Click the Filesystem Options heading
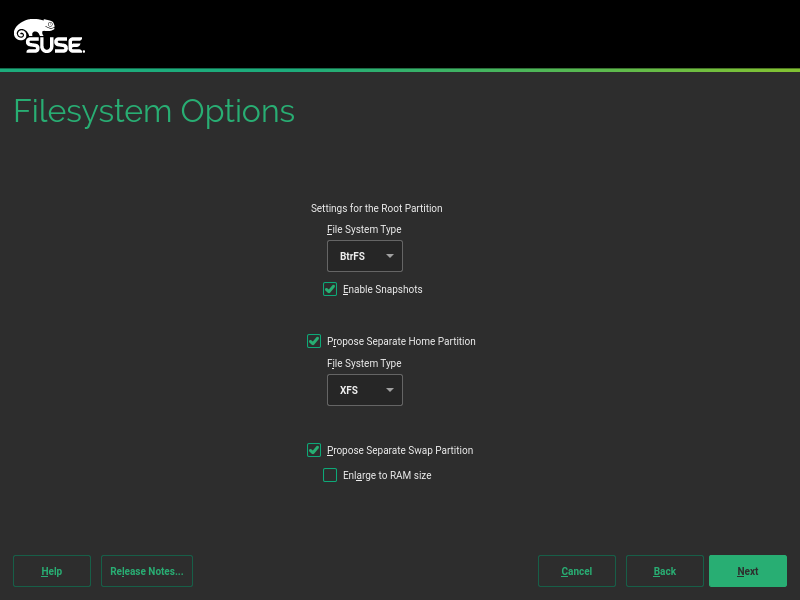800x600 pixels. click(154, 111)
